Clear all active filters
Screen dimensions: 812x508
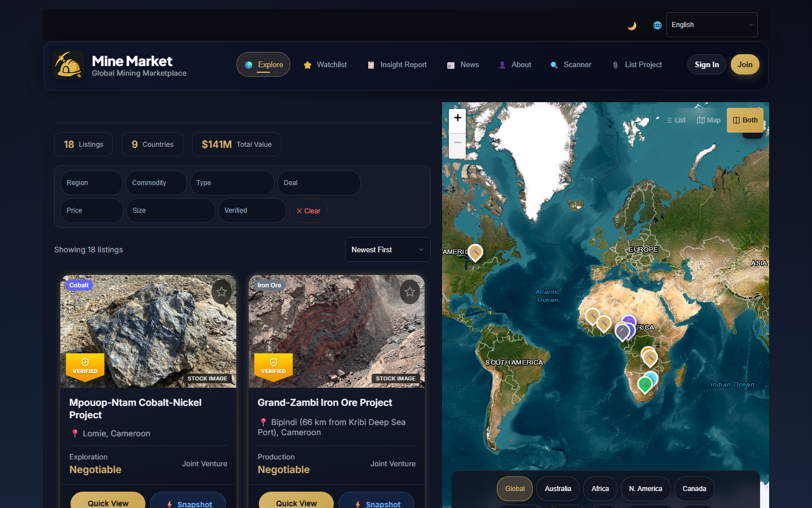308,210
